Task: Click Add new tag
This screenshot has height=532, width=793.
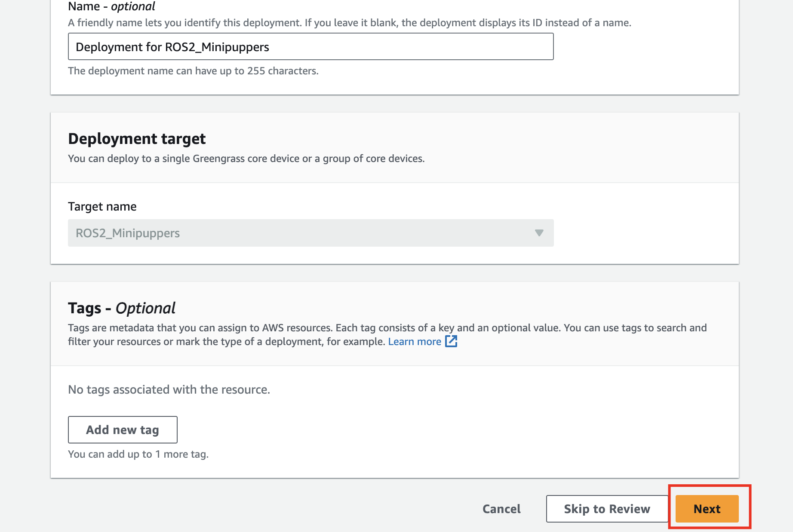Action: coord(122,429)
